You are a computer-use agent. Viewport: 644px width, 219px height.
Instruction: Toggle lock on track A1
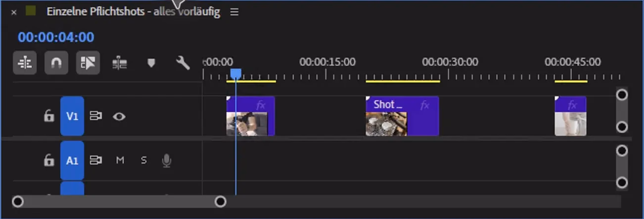point(48,160)
